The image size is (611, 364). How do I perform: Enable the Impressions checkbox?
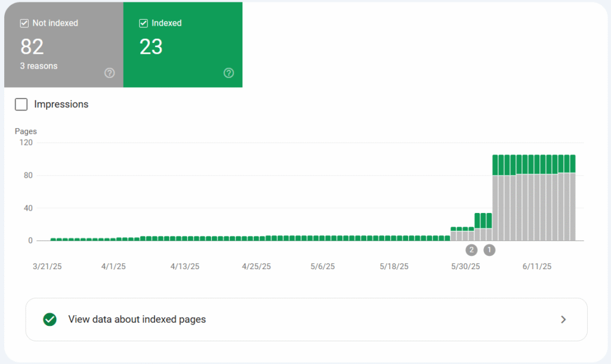coord(21,104)
